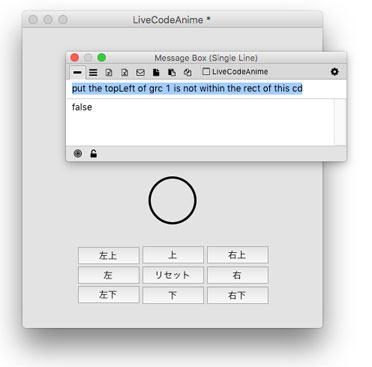Open global properties pane in Message Box
The height and width of the screenshot is (367, 372).
point(109,72)
